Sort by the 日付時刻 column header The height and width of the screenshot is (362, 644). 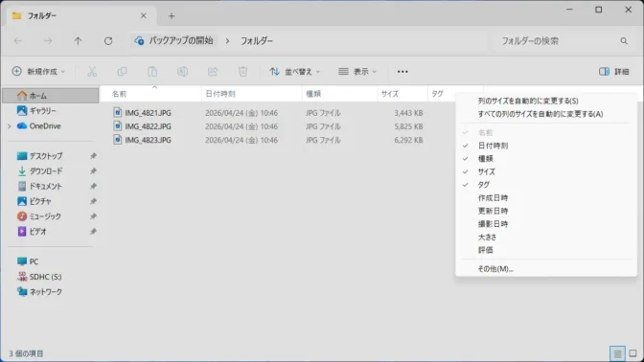[x=252, y=94]
